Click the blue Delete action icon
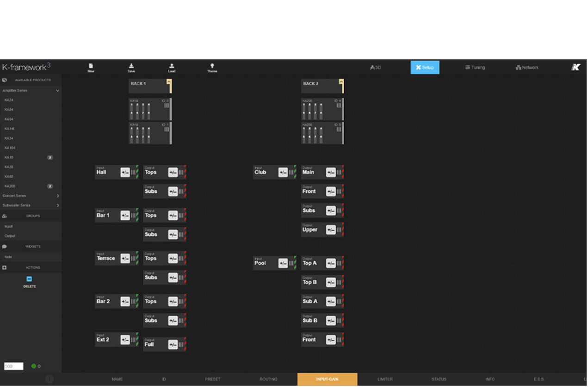Screen dimensions: 588x387 pos(29,279)
